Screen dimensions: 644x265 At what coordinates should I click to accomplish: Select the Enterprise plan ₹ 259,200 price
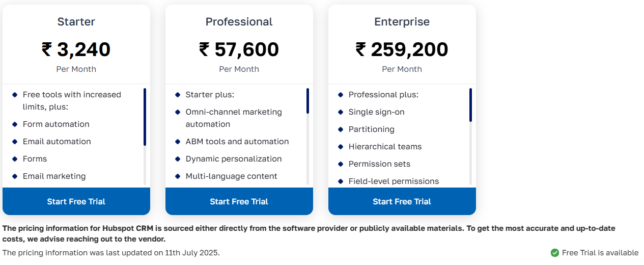point(402,49)
